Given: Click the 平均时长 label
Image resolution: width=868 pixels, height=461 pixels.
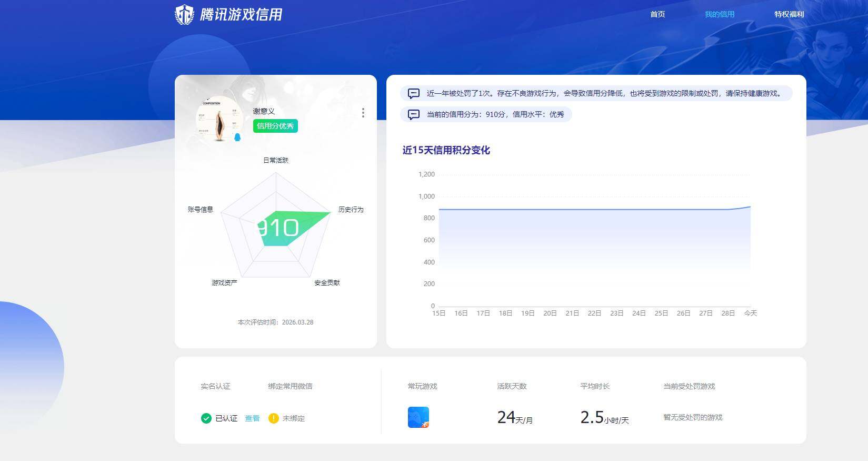Looking at the screenshot, I should pos(595,386).
